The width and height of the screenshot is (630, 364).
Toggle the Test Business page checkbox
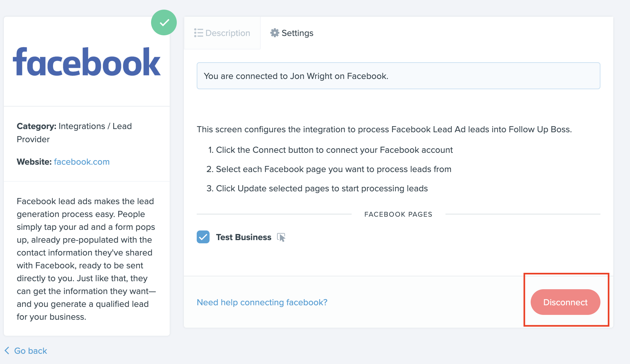click(203, 237)
